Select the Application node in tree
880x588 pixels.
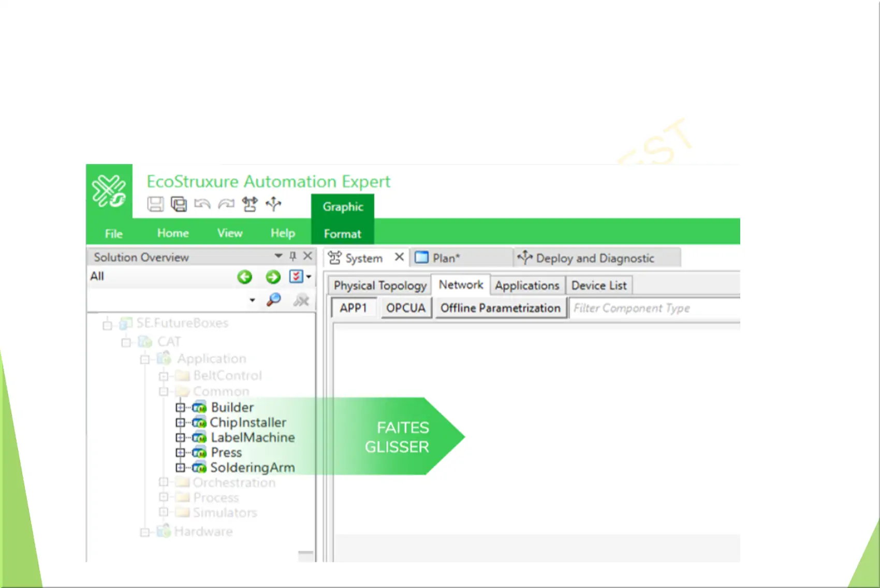(x=212, y=359)
